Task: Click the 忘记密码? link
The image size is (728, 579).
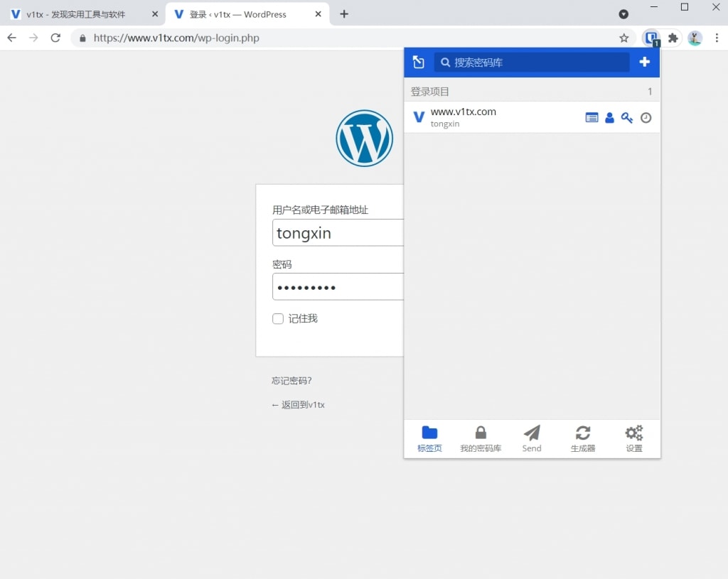Action: coord(291,381)
